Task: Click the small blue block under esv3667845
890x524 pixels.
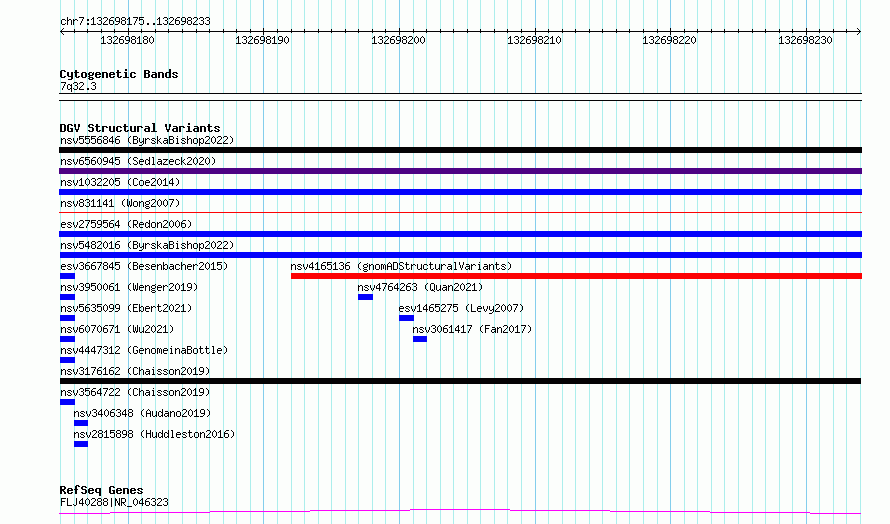Action: (x=67, y=276)
